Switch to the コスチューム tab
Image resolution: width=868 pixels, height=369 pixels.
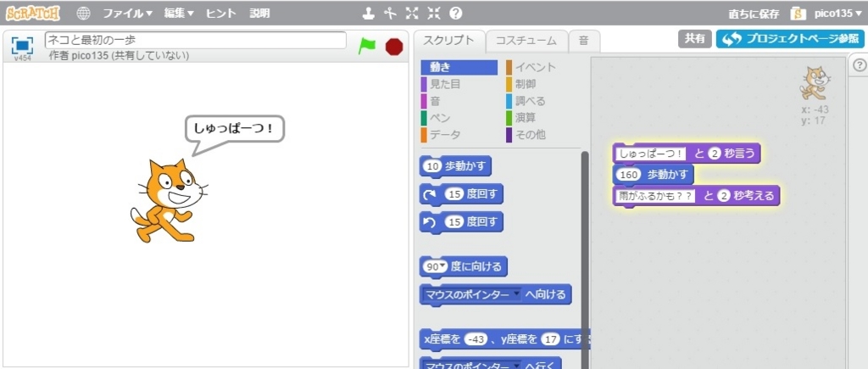click(526, 41)
